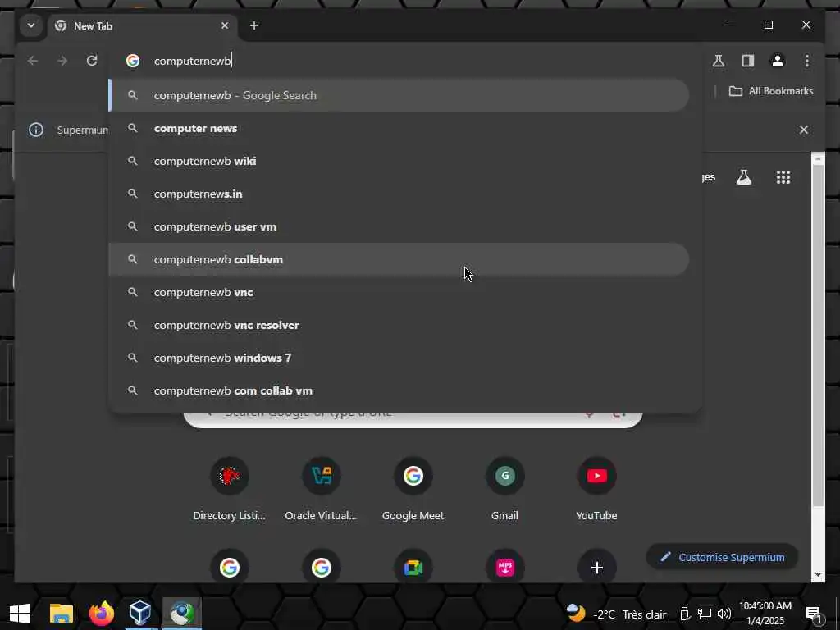Open the Meet camera shortcut icon
Screen dimensions: 840x630
[x=413, y=568]
